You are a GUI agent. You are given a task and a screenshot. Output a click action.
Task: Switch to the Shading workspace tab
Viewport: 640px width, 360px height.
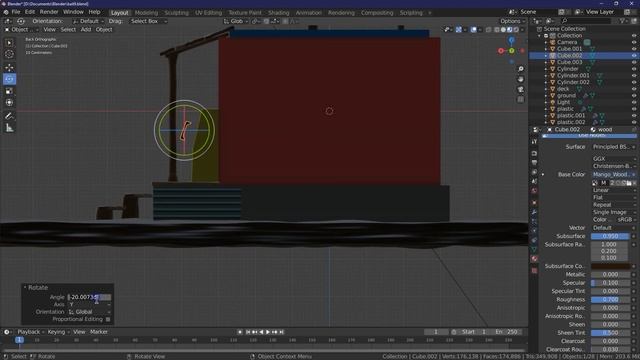tap(278, 13)
